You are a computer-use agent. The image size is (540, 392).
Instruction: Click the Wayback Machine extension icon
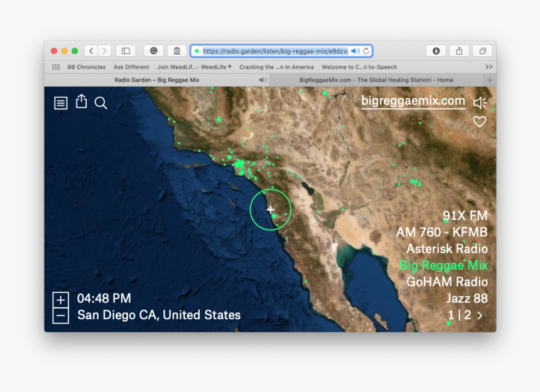[177, 51]
